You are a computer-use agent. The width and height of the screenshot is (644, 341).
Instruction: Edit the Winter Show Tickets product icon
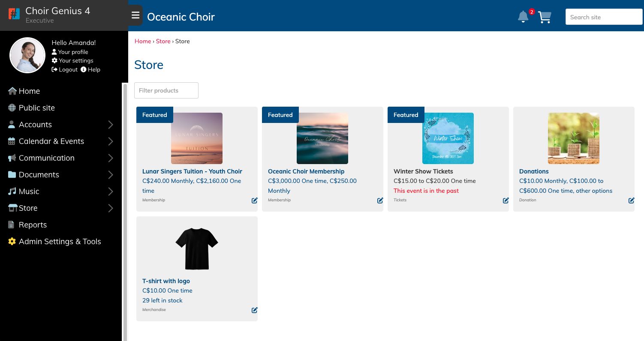click(x=506, y=200)
